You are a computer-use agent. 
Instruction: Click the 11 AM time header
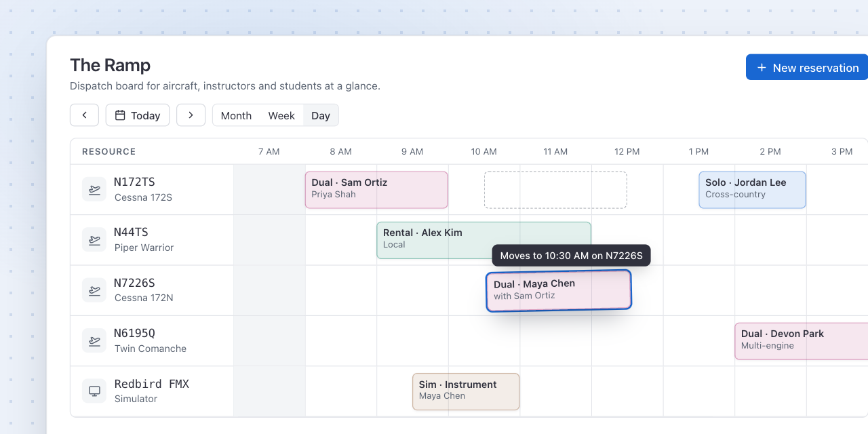click(x=555, y=152)
